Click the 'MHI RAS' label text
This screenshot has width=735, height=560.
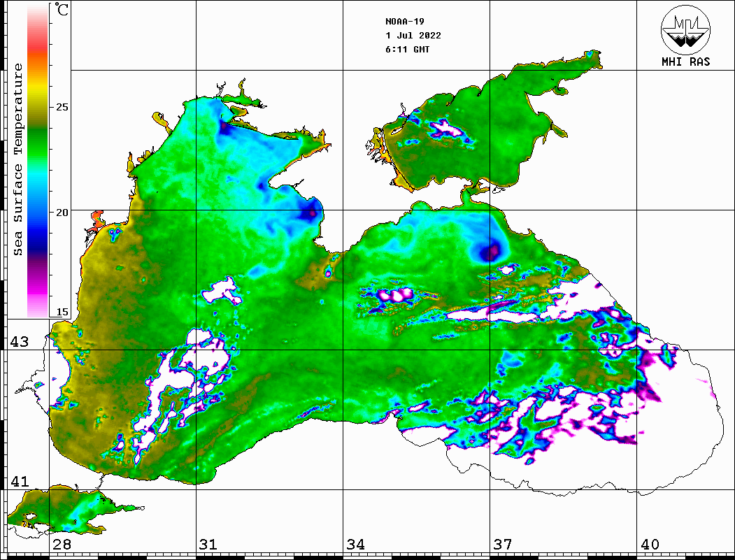coord(685,62)
